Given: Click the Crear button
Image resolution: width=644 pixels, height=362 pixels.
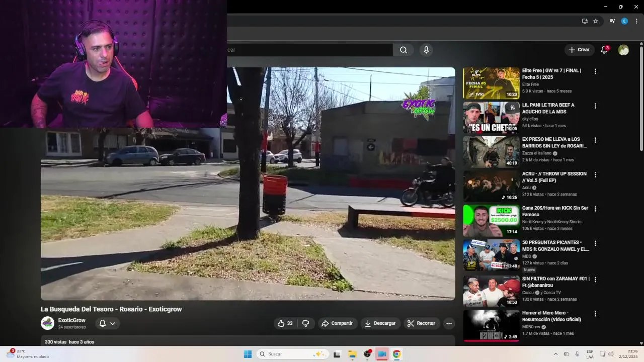Looking at the screenshot, I should 579,50.
